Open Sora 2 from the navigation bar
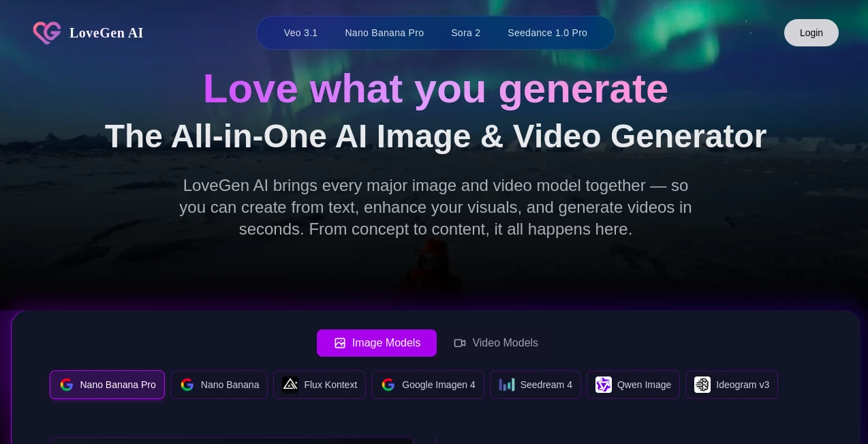 465,33
